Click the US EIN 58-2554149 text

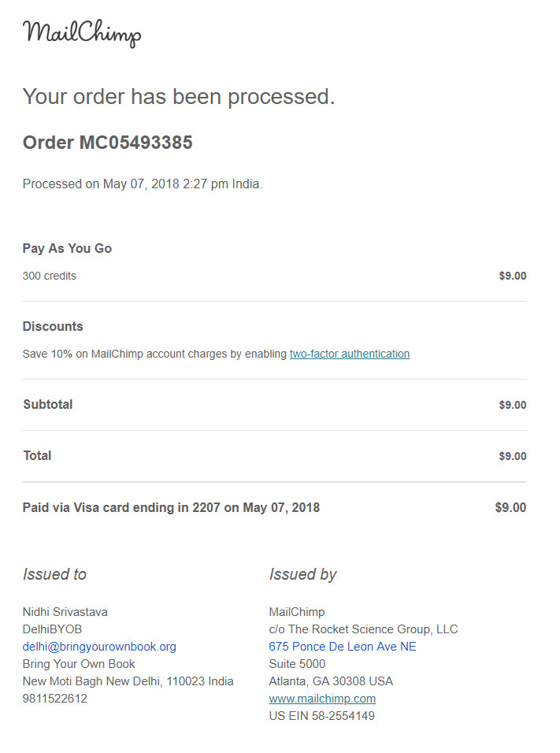[322, 716]
